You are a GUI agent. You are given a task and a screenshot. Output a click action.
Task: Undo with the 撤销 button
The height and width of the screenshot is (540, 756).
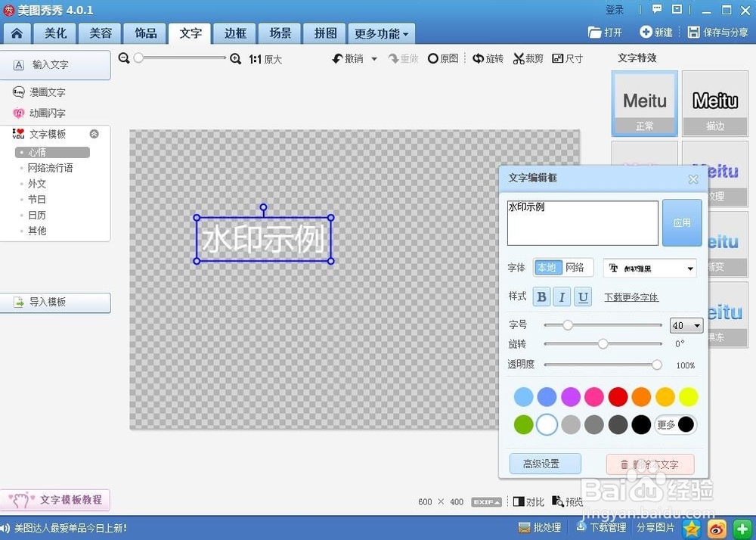(348, 59)
